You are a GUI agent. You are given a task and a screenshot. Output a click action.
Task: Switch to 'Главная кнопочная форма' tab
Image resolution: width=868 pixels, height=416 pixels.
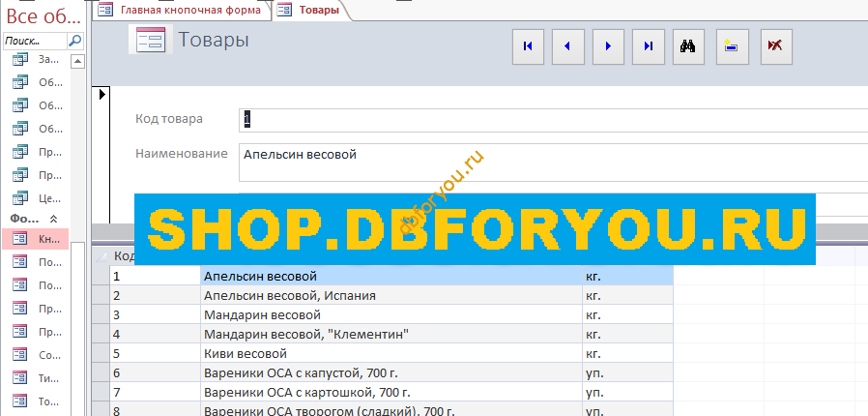[x=182, y=10]
